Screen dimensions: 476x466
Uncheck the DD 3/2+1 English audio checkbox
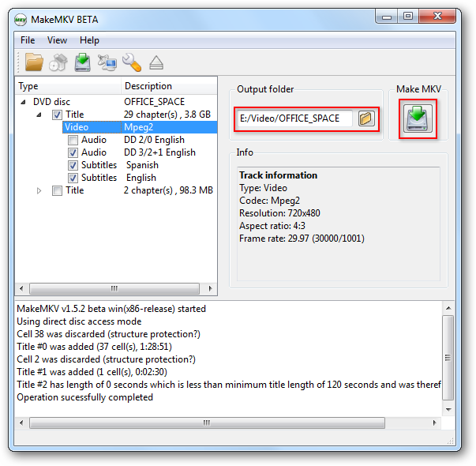pyautogui.click(x=73, y=152)
